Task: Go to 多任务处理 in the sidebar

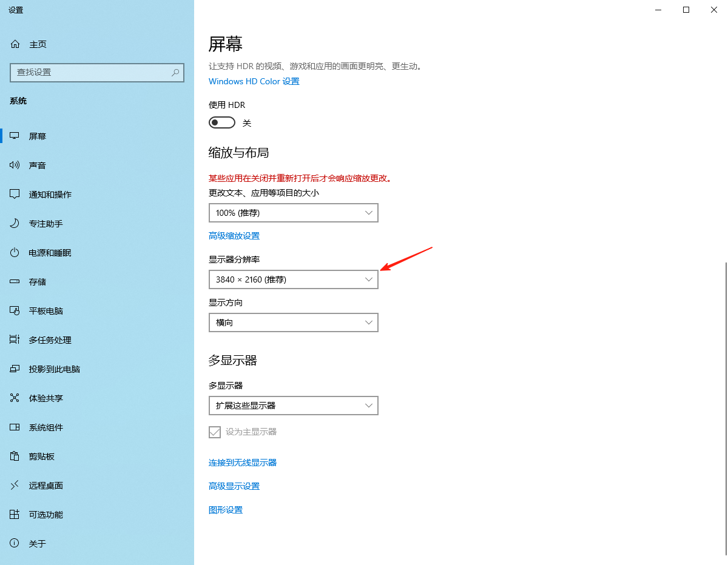Action: (x=50, y=340)
